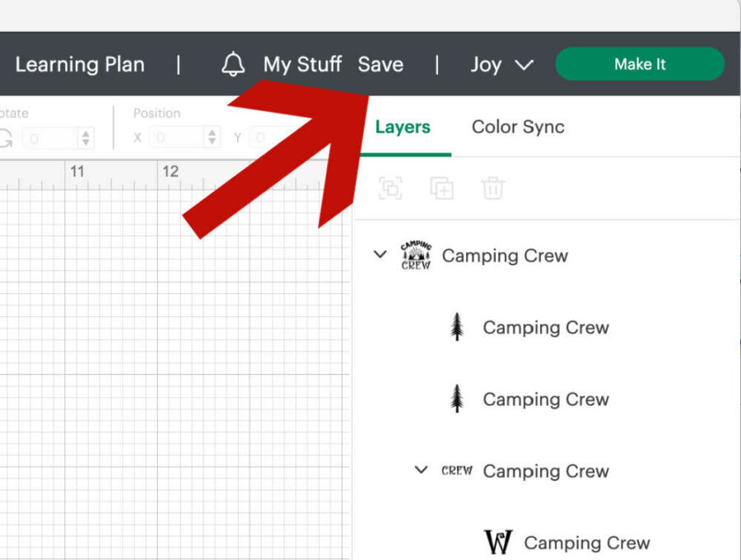Select the top Camping Crew group thumbnail
This screenshot has width=741, height=560.
pyautogui.click(x=416, y=255)
